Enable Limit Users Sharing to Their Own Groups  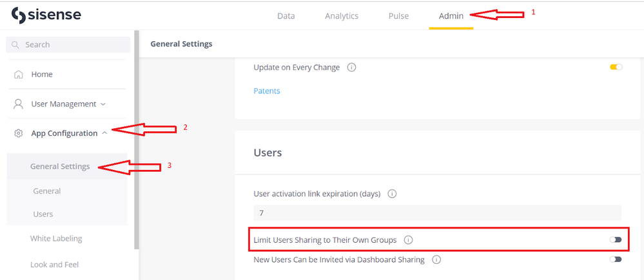(616, 239)
